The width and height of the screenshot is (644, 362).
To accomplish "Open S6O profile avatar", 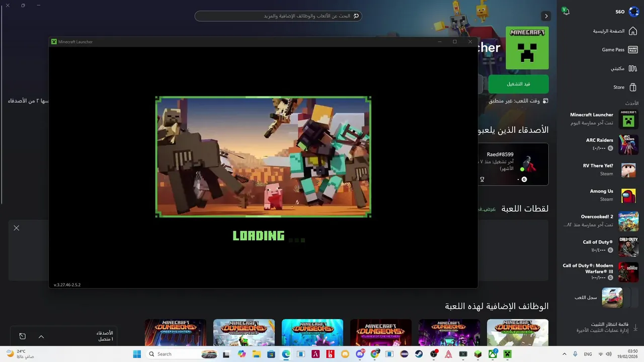I will click(634, 12).
